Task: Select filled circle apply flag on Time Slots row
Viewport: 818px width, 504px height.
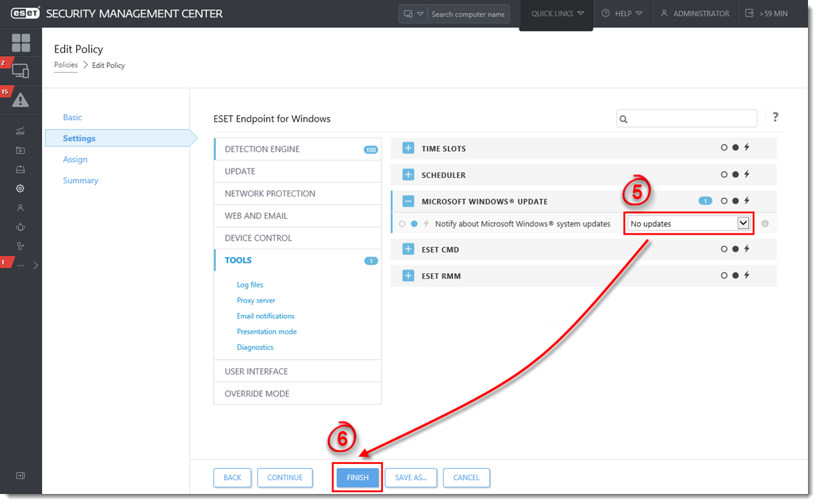Action: (735, 148)
